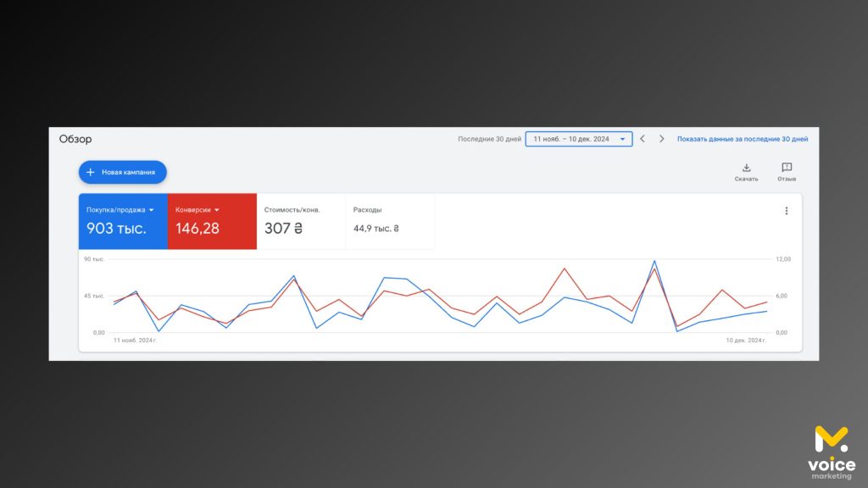The width and height of the screenshot is (868, 488).
Task: Click the Скачать download icon
Action: click(746, 168)
